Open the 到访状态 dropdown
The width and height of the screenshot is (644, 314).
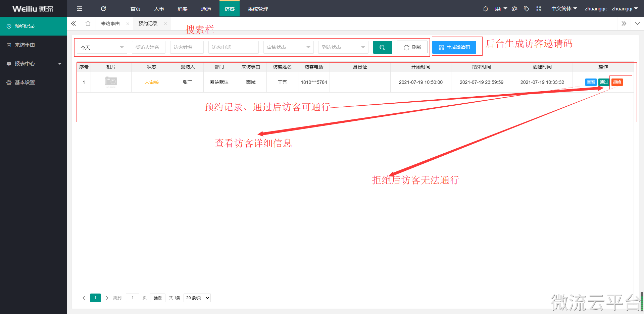343,47
